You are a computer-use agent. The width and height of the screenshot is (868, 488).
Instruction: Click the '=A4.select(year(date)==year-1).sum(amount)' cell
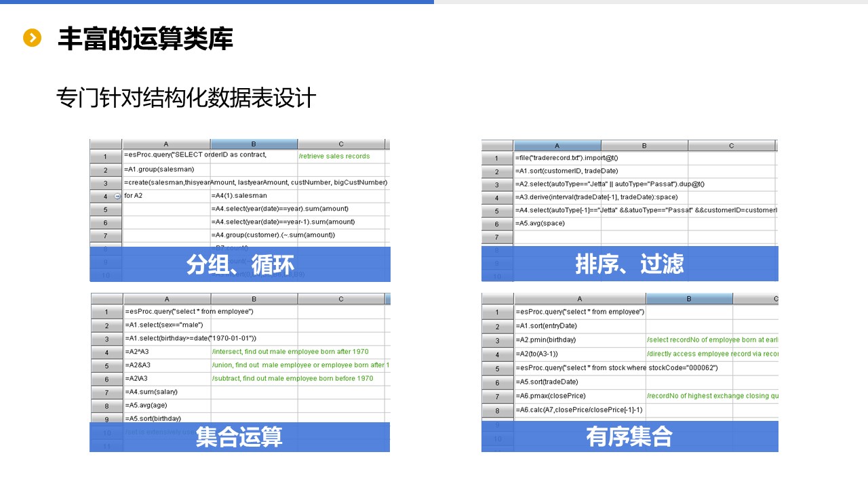point(283,222)
